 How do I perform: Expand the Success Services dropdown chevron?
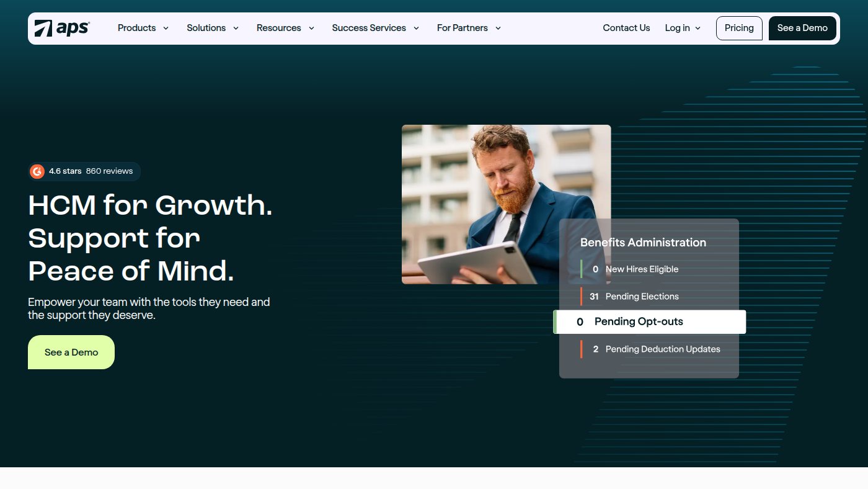pyautogui.click(x=416, y=28)
